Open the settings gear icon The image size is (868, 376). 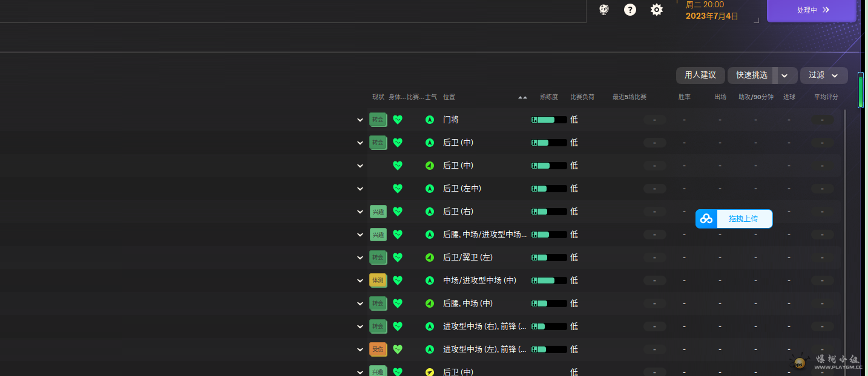pos(657,10)
